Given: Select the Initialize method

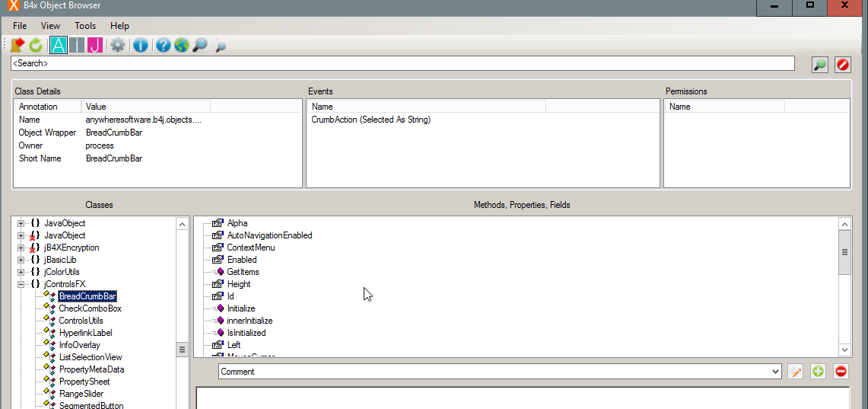Looking at the screenshot, I should 241,308.
